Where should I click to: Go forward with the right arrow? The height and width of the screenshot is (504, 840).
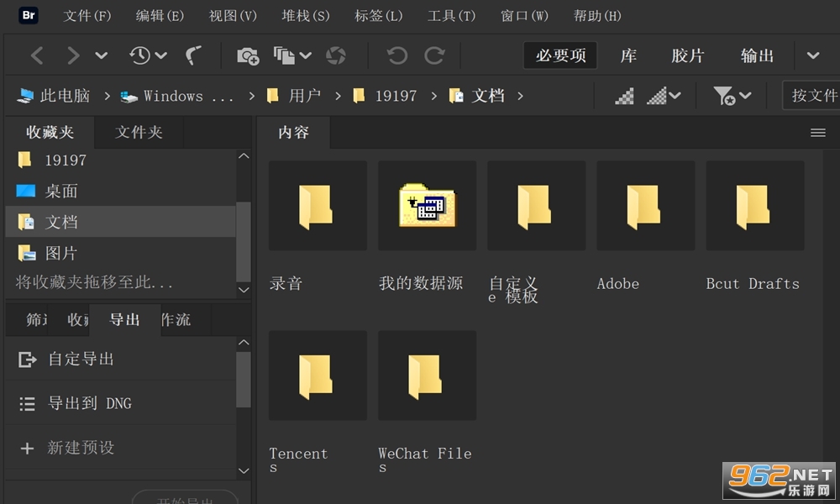tap(73, 55)
